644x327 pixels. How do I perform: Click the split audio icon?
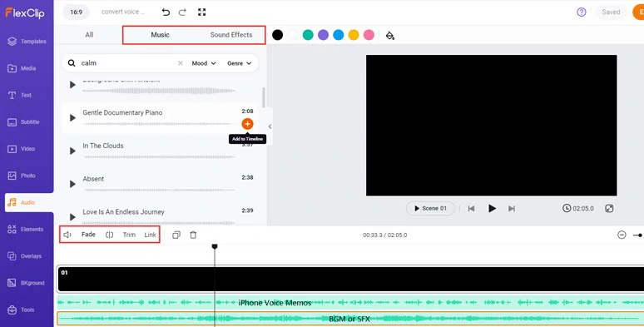(x=109, y=235)
